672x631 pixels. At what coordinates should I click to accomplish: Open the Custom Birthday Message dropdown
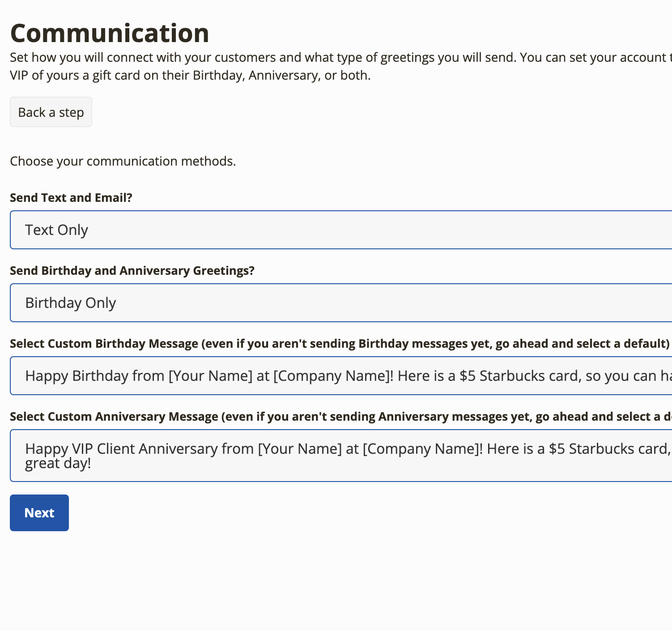coord(341,376)
